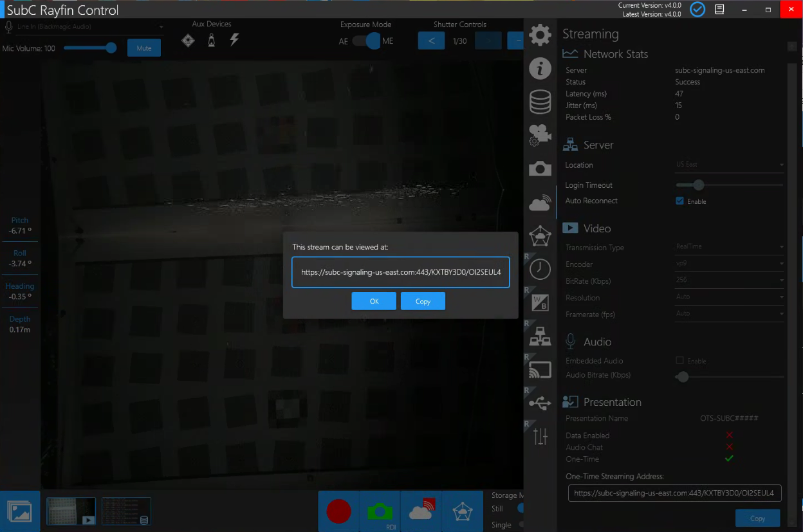Click Copy in the stream URL dialog
This screenshot has height=532, width=803.
(423, 301)
